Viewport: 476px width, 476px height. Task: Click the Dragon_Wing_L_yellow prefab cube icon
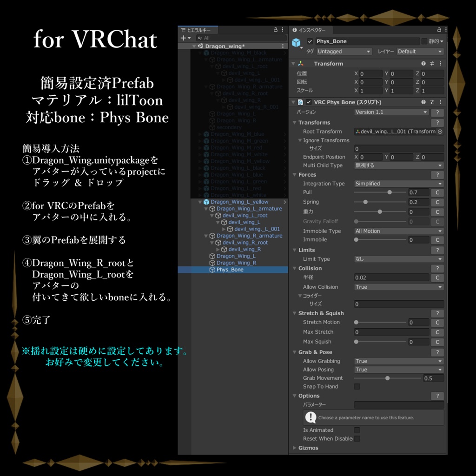206,202
